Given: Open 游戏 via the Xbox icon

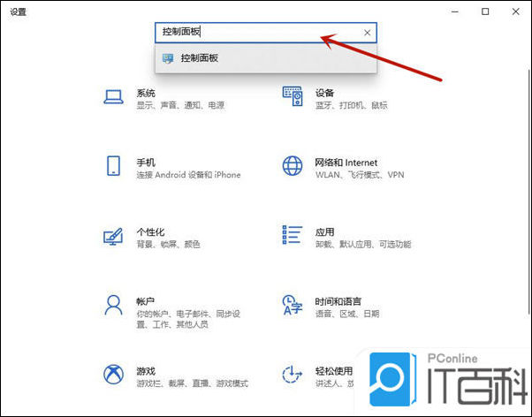Looking at the screenshot, I should point(113,375).
